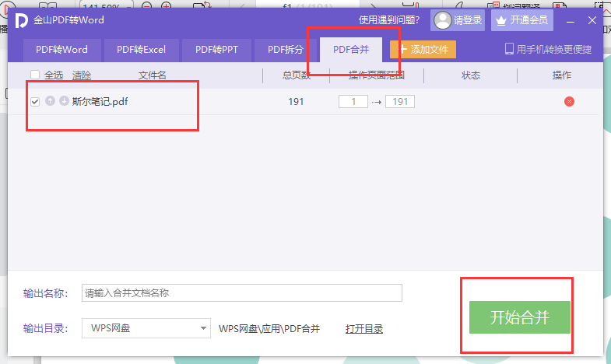
Task: Click the 打开目录 link
Action: (364, 329)
